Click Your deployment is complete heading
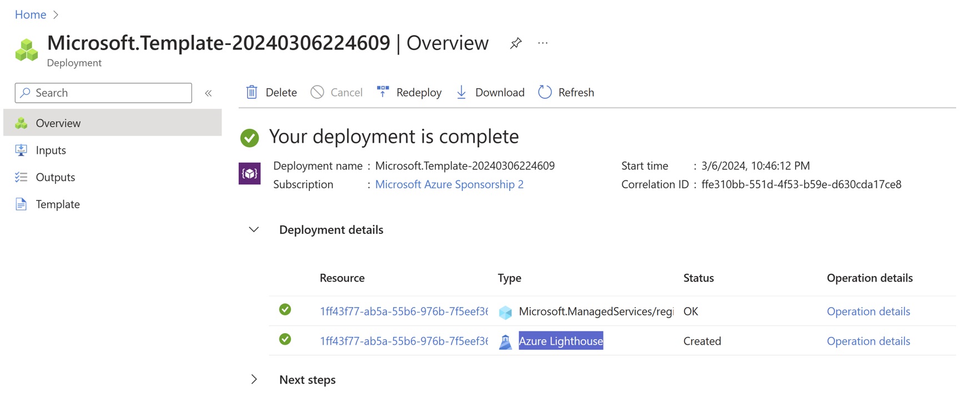 point(394,137)
